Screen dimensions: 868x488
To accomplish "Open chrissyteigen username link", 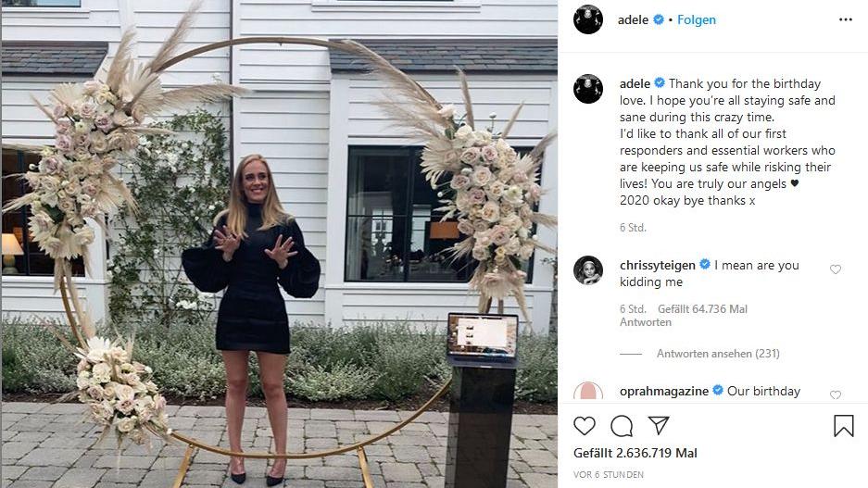I will point(657,265).
